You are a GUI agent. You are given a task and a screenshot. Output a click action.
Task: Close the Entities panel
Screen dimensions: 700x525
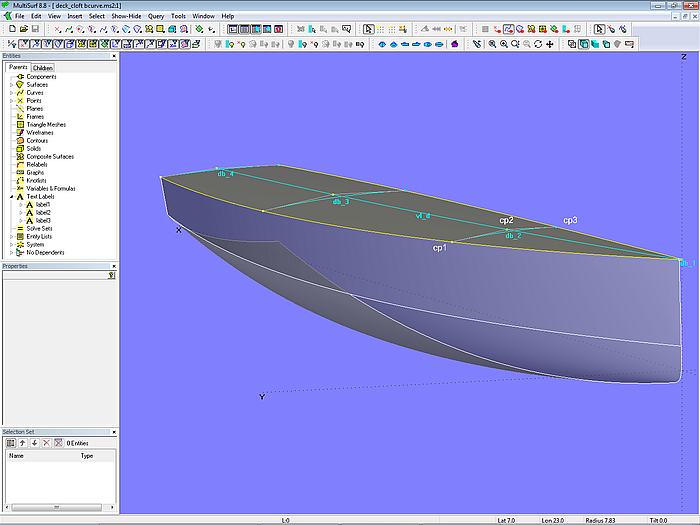[x=114, y=57]
